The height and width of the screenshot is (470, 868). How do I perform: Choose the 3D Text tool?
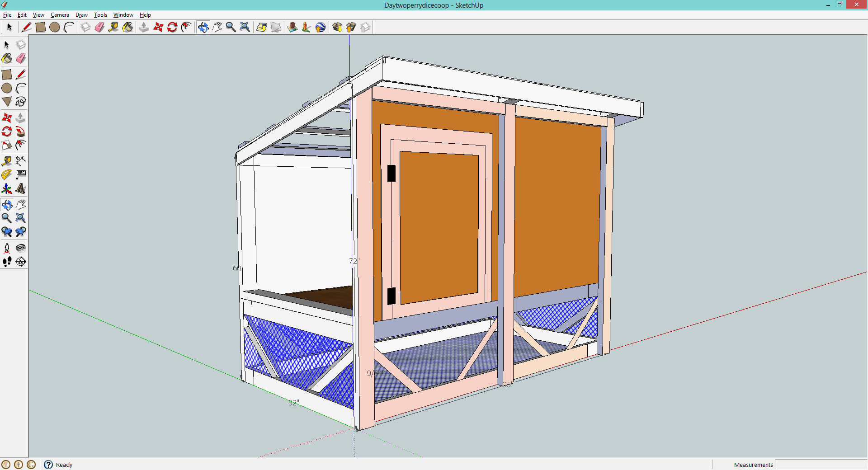[x=21, y=188]
